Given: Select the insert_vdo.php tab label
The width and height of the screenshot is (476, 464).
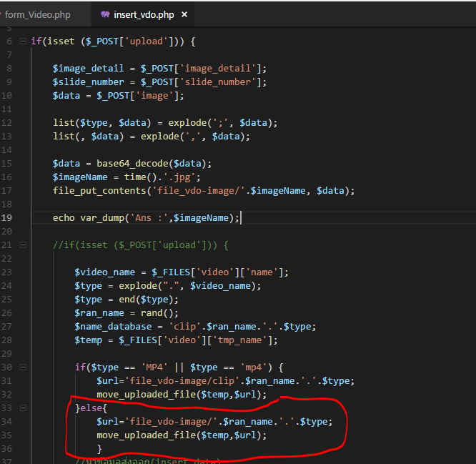Looking at the screenshot, I should pyautogui.click(x=145, y=14).
